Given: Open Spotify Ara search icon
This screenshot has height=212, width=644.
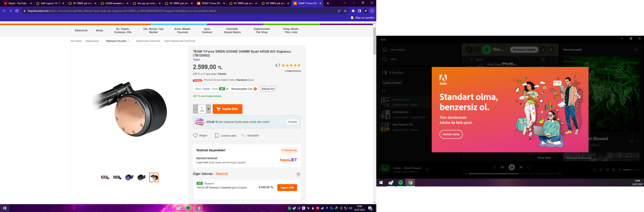Looking at the screenshot, I should click(385, 59).
